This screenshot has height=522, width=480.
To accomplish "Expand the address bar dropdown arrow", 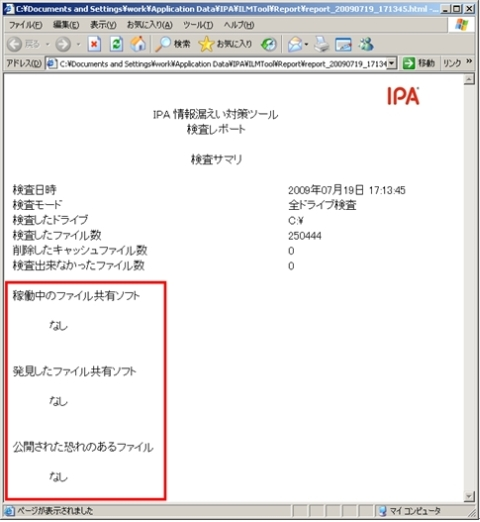I will 392,63.
